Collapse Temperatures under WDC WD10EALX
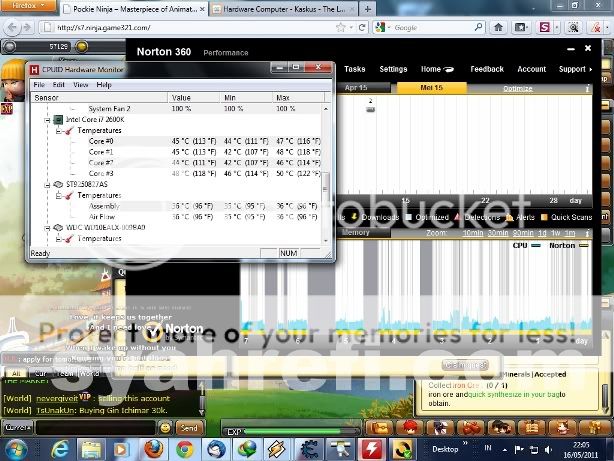This screenshot has width=614, height=461. click(x=58, y=239)
